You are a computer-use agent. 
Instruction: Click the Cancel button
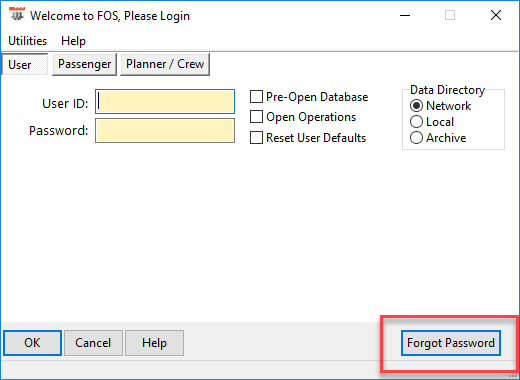(93, 343)
